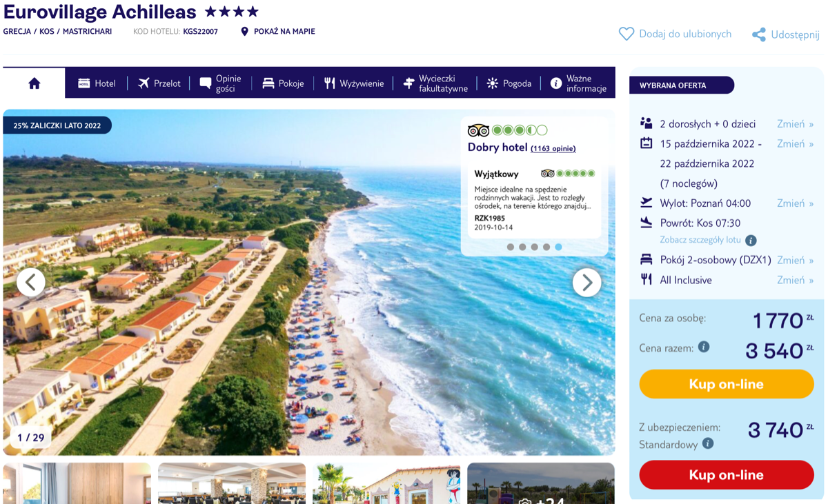Open the Hotel tab
This screenshot has width=828, height=504.
pos(97,83)
